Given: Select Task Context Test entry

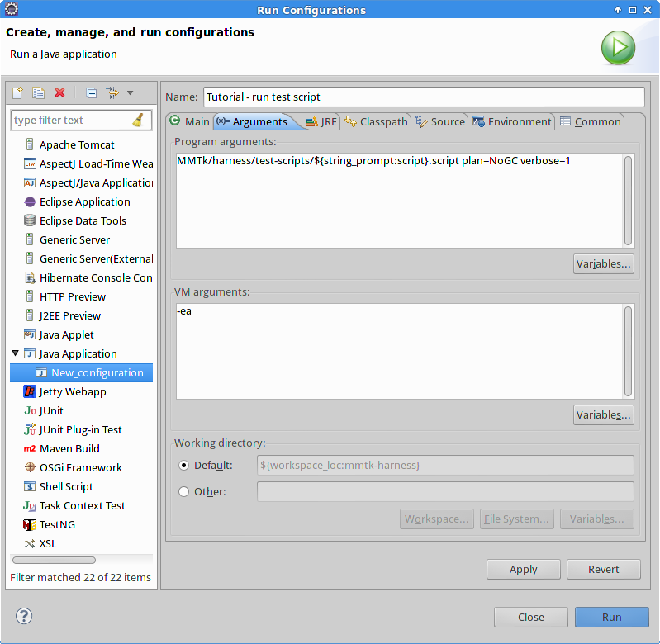Looking at the screenshot, I should (74, 505).
